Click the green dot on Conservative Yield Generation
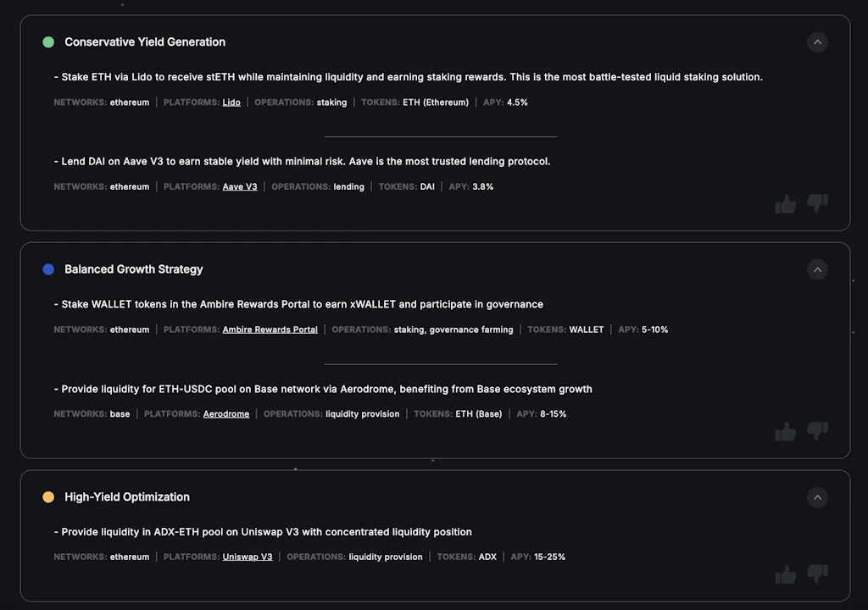Screen dimensions: 868x610 (x=48, y=42)
